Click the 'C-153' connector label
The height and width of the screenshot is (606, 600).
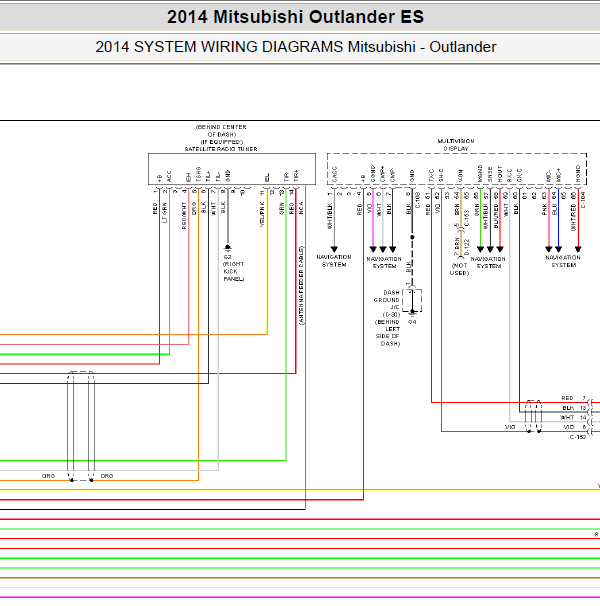pyautogui.click(x=467, y=218)
